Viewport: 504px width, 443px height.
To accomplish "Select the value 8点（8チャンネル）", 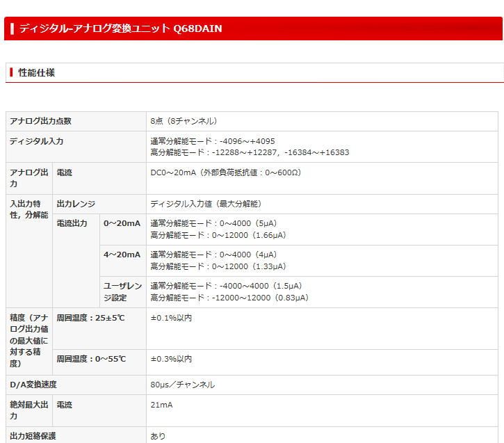I will pos(184,121).
